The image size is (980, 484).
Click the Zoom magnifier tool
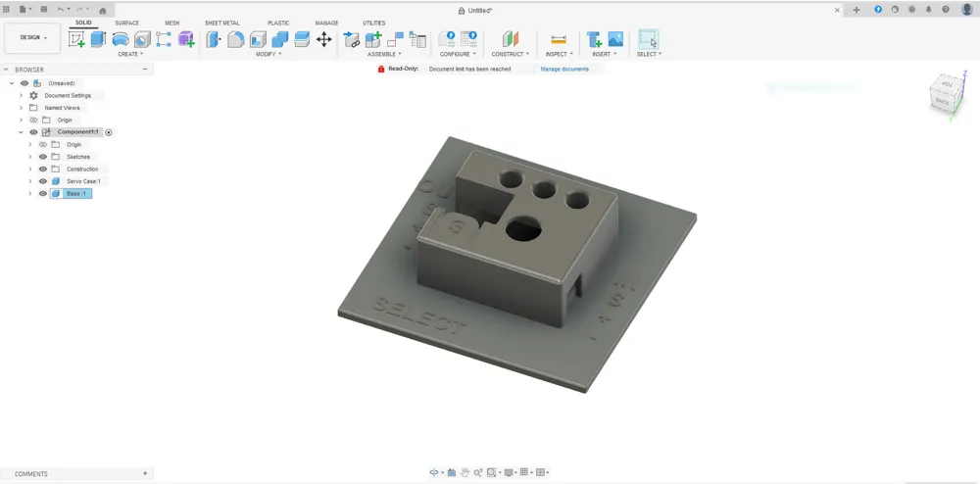tap(478, 473)
